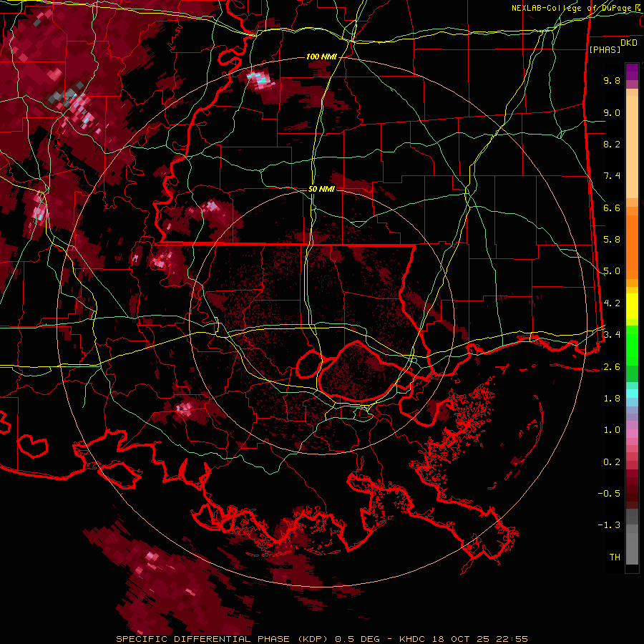Click the DKD label above the color scale
The height and width of the screenshot is (644, 644).
click(629, 43)
